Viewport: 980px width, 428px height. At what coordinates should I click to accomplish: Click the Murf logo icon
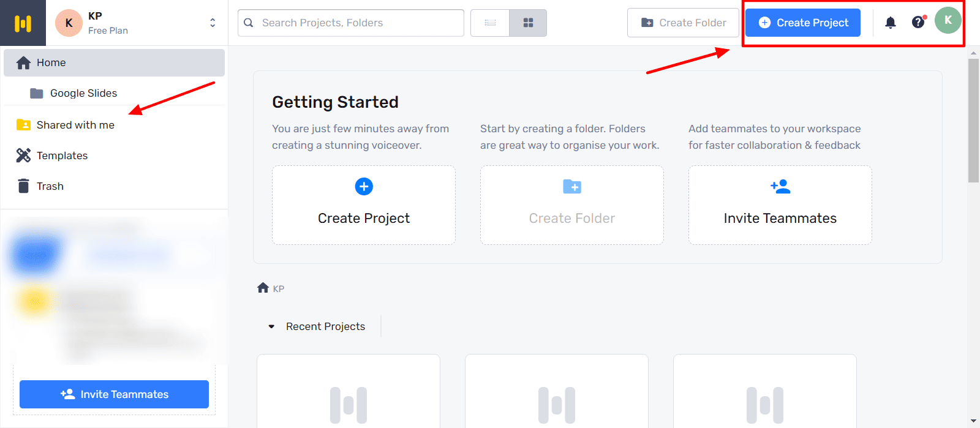(23, 23)
